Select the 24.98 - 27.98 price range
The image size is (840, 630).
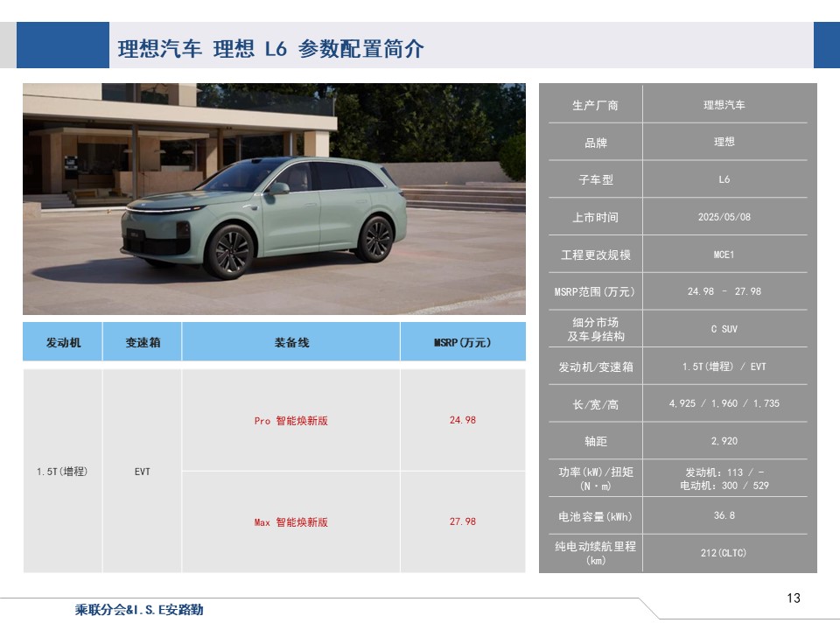click(x=724, y=291)
